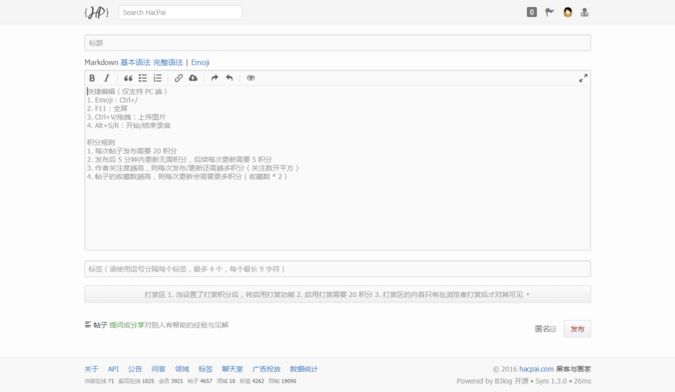Tick the 匿名 anonymous checkbox
This screenshot has width=675, height=392.
click(x=553, y=329)
